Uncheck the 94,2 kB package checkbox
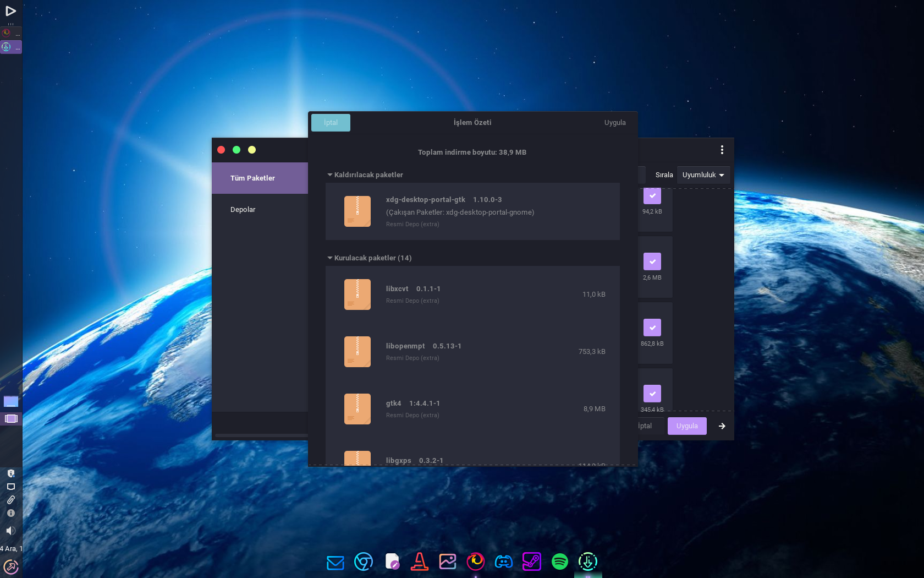 coord(652,195)
